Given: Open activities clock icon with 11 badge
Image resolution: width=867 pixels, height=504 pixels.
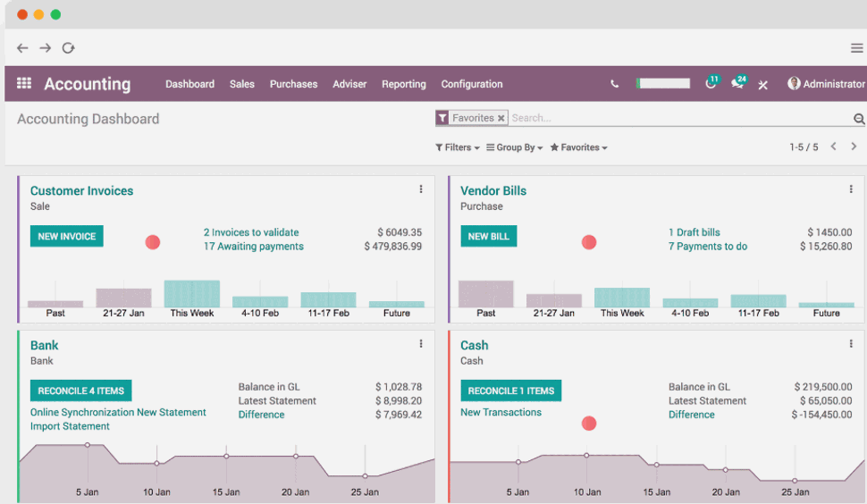Looking at the screenshot, I should pos(711,83).
